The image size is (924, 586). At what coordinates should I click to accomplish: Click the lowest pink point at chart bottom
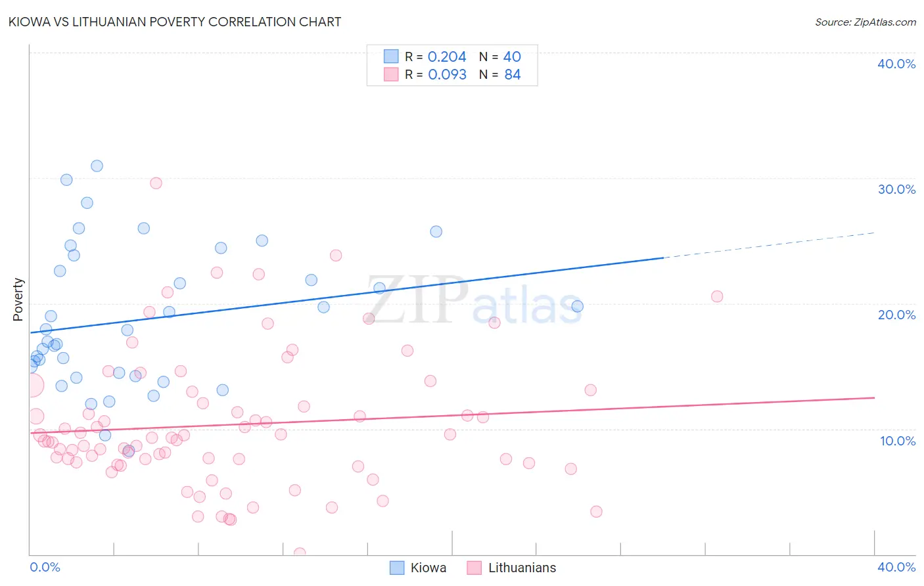pyautogui.click(x=300, y=553)
